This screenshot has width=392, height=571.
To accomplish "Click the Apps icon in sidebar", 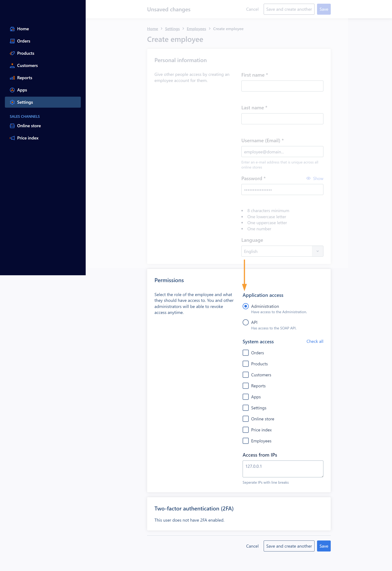I will [12, 90].
